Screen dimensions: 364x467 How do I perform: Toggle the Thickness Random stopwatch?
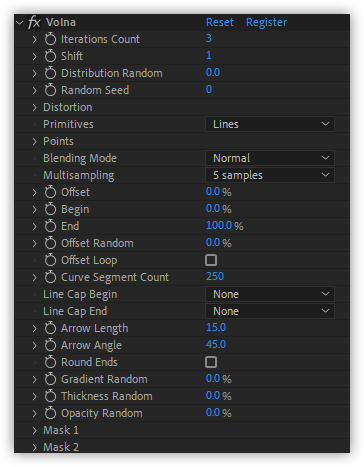(50, 396)
